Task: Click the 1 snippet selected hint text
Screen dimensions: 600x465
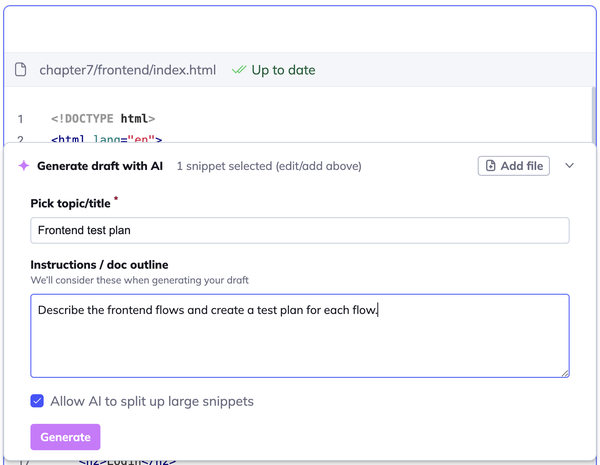Action: [x=268, y=166]
